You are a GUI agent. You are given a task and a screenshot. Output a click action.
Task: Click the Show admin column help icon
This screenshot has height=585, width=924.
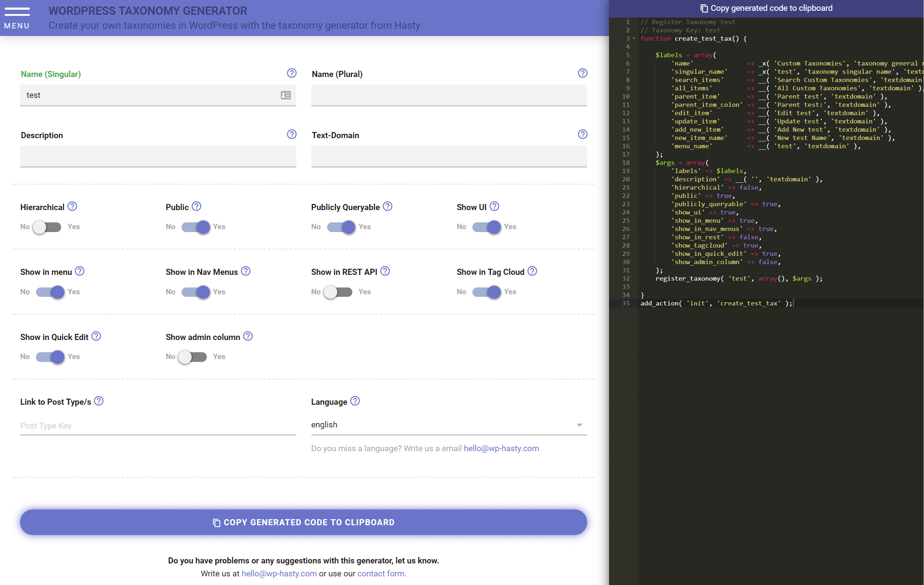coord(248,336)
